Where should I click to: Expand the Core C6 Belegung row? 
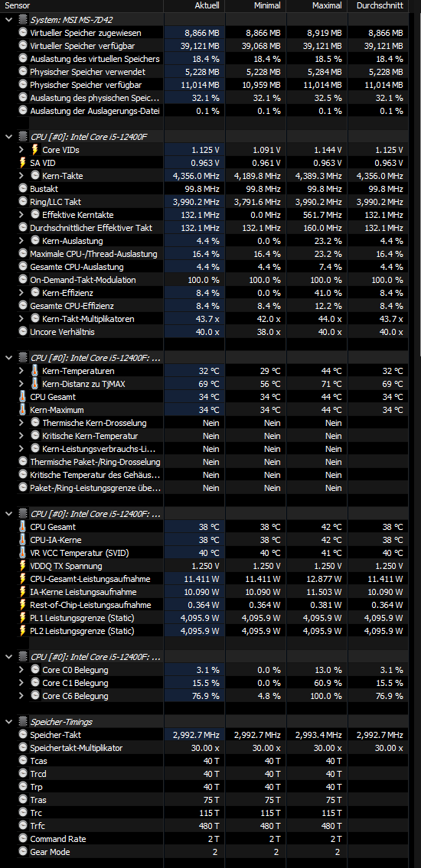(x=21, y=696)
